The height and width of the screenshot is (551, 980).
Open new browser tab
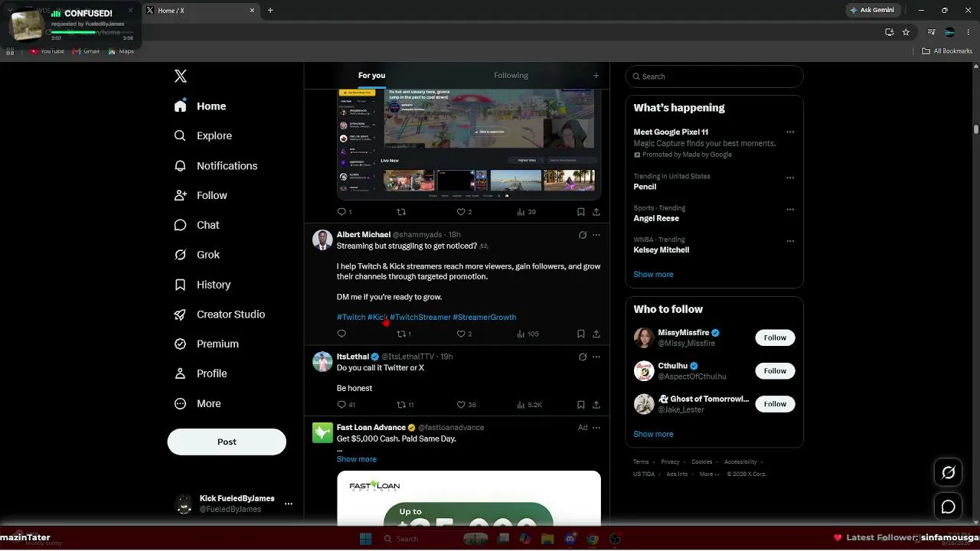click(270, 10)
